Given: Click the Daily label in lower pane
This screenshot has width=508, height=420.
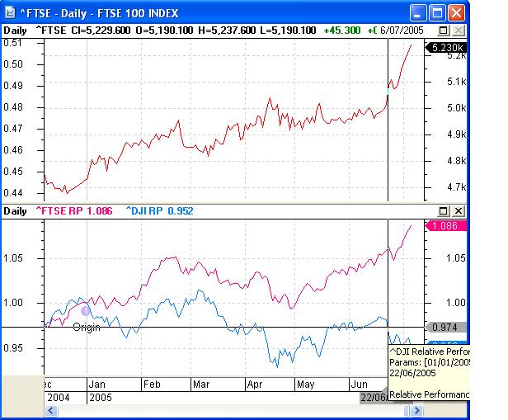Looking at the screenshot, I should 16,211.
